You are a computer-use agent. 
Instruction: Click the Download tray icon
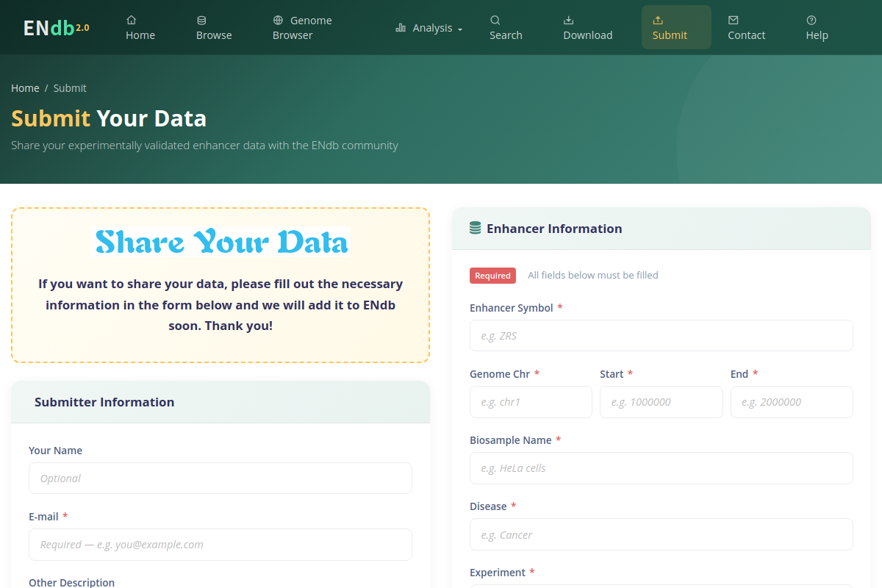pos(569,21)
